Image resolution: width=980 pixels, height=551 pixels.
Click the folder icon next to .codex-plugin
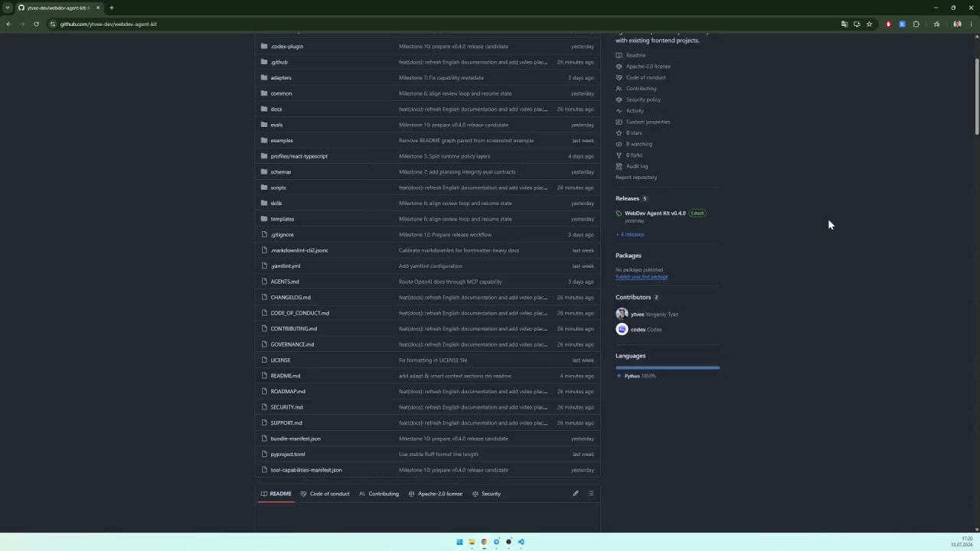pos(264,46)
